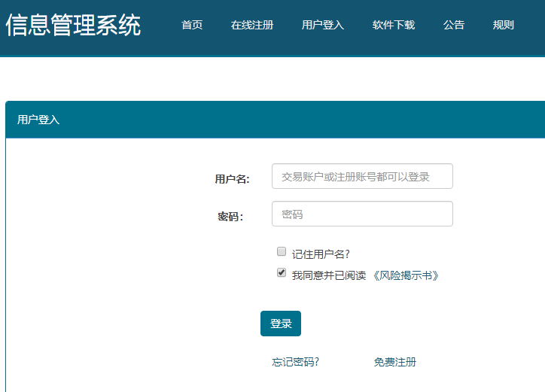Image resolution: width=545 pixels, height=392 pixels.
Task: Uncheck the 我同意并已阅读 agreement checkbox
Action: (x=282, y=273)
